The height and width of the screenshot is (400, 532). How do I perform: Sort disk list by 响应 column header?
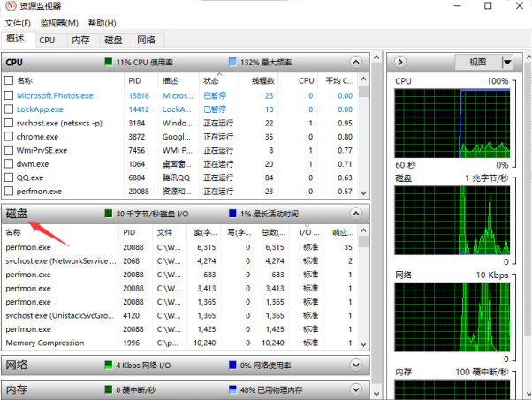(340, 232)
